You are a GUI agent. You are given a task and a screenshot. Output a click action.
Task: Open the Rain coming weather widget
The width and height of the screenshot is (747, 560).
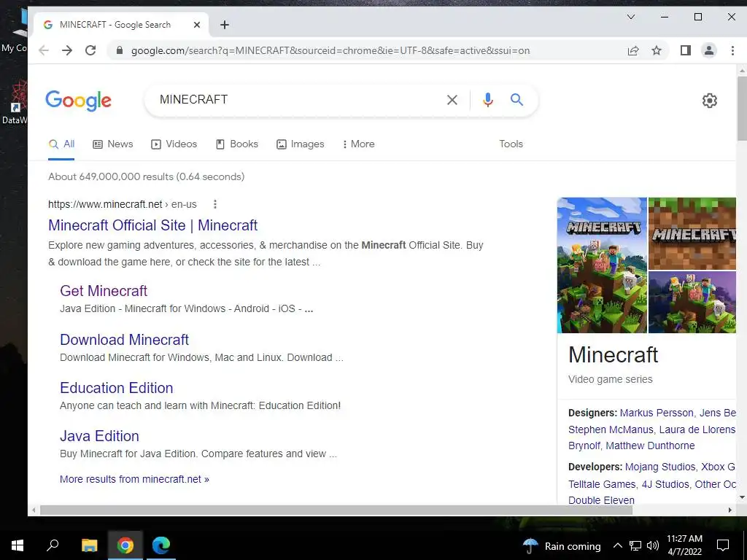coord(562,545)
